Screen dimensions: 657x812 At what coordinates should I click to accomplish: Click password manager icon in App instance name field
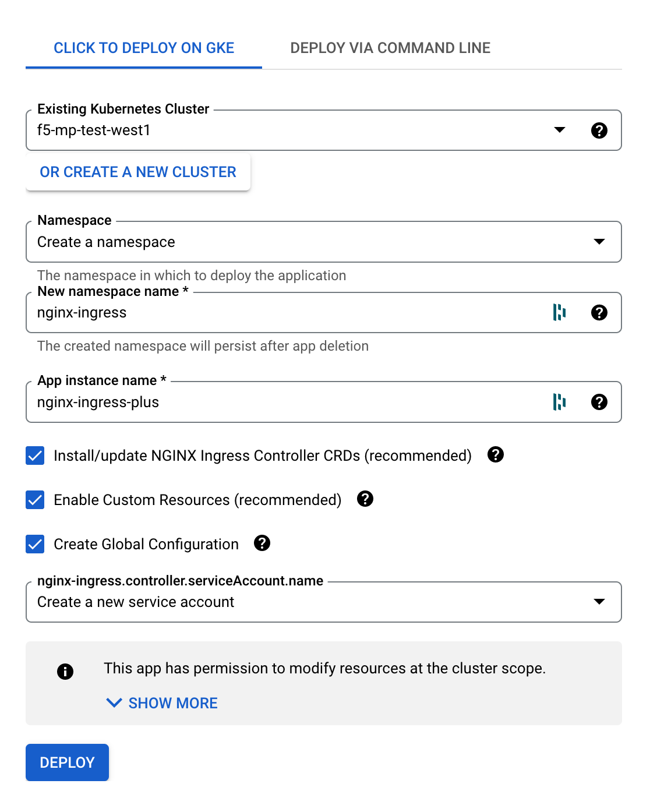coord(559,402)
